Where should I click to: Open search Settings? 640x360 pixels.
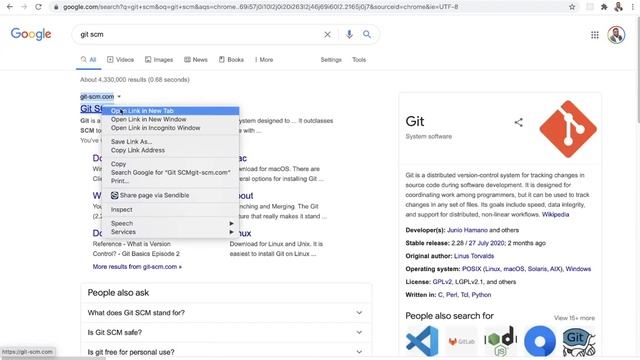331,60
